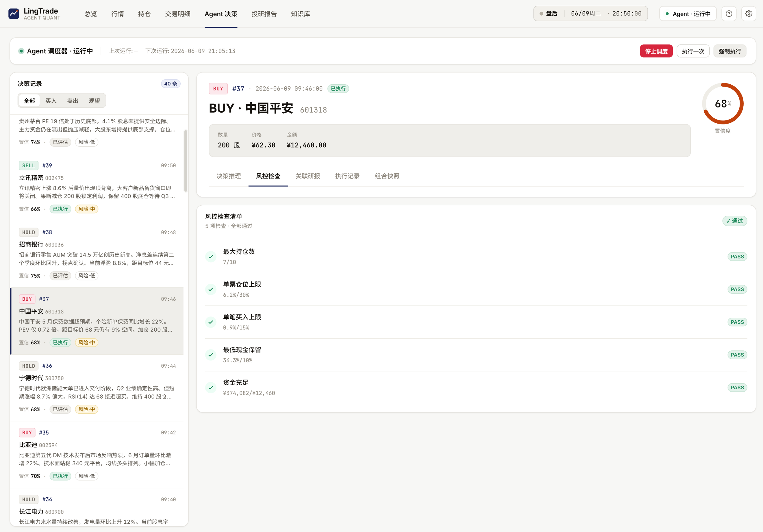Screen dimensions: 763x532
Task: Filter decisions by 观望
Action: click(x=94, y=101)
